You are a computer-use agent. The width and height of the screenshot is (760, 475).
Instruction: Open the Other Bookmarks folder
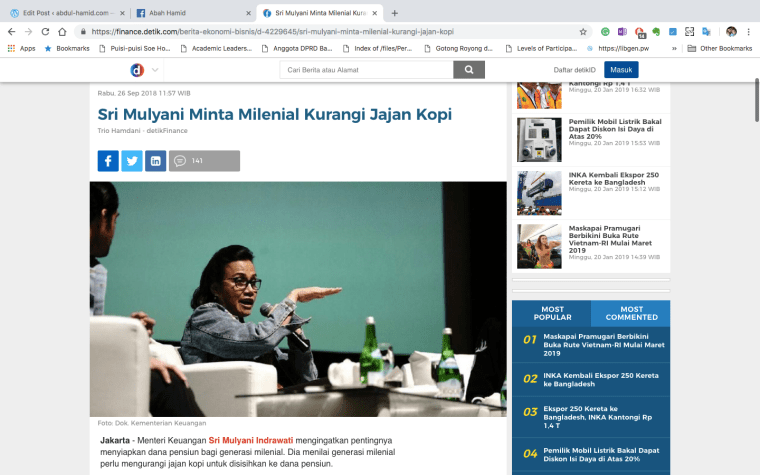coord(720,48)
